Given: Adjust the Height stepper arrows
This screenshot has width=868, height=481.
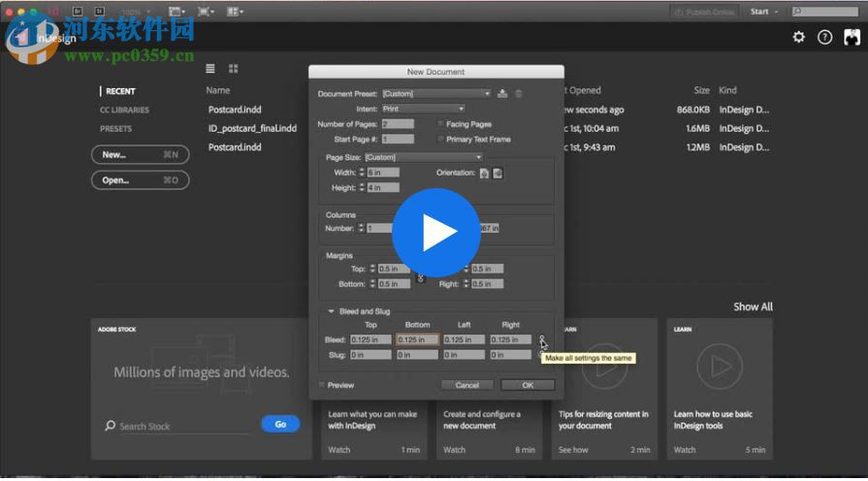Looking at the screenshot, I should 362,187.
